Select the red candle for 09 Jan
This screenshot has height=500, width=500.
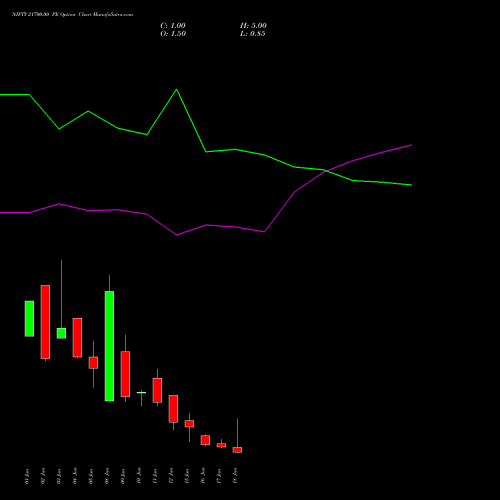pyautogui.click(x=125, y=374)
